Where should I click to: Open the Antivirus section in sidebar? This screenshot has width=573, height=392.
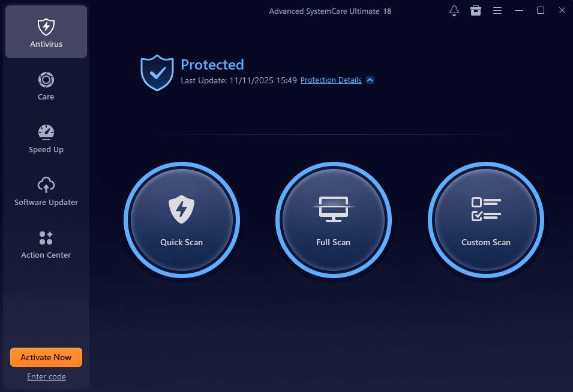coord(46,33)
